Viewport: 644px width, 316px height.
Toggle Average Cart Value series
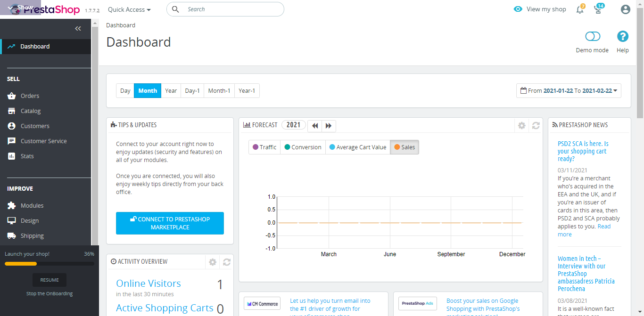point(358,147)
